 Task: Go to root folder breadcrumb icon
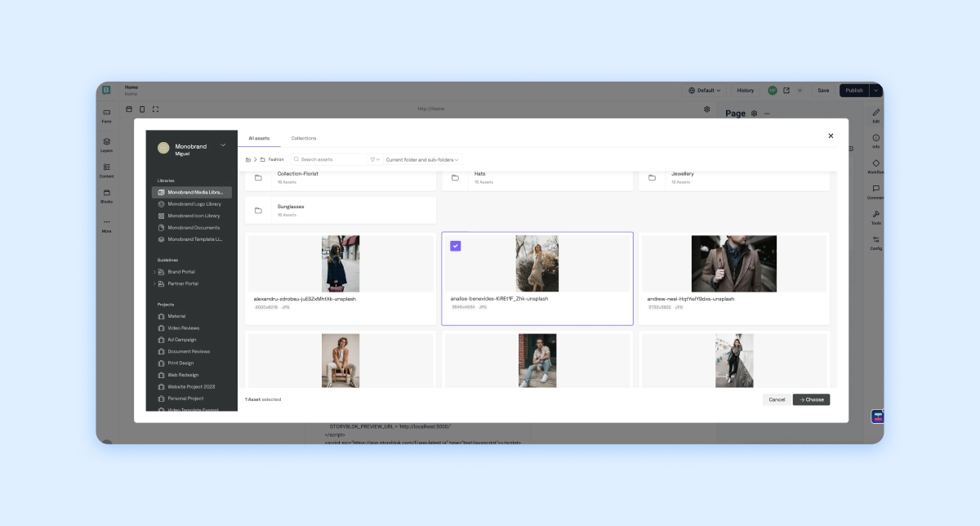tap(248, 159)
